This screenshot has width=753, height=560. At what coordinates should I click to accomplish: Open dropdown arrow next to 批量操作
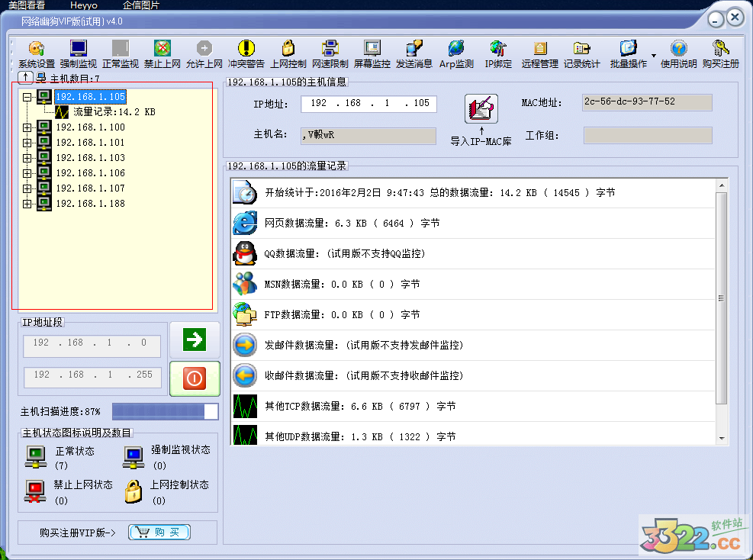pos(654,55)
